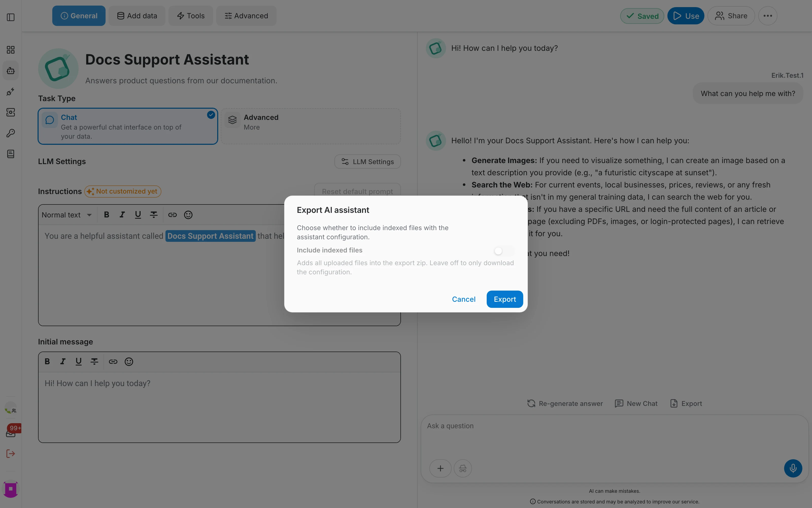Image resolution: width=812 pixels, height=508 pixels.
Task: Toggle strikethrough in Instructions editor
Action: pos(154,215)
